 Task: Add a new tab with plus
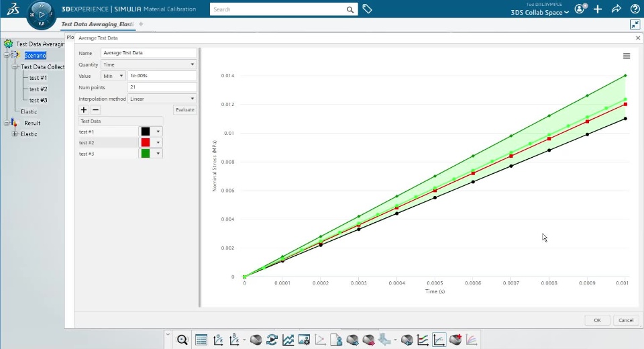(x=141, y=24)
